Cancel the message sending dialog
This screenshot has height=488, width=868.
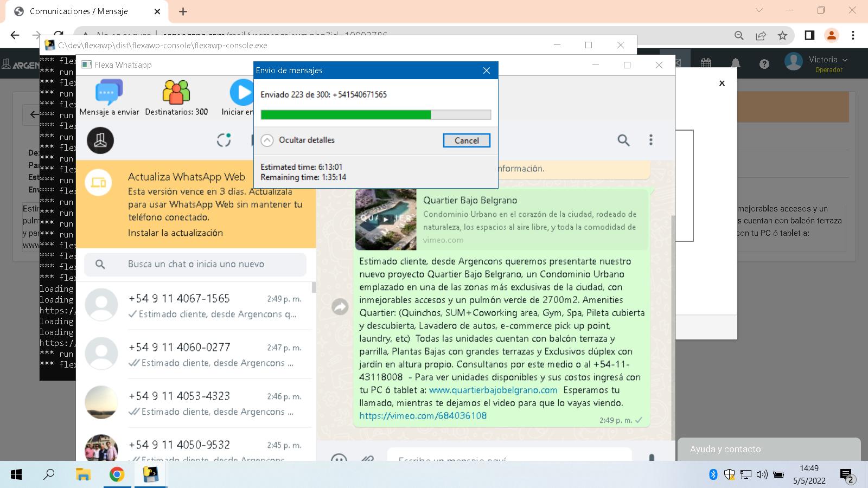[x=467, y=140]
